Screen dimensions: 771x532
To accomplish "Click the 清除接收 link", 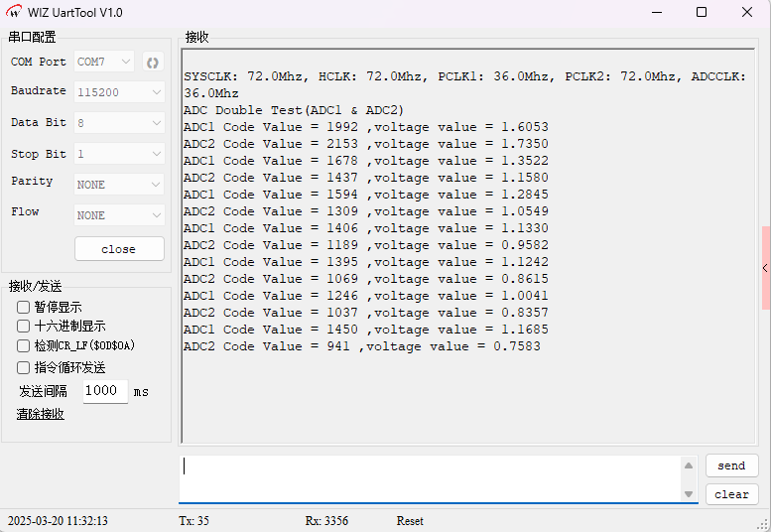I will tap(41, 414).
